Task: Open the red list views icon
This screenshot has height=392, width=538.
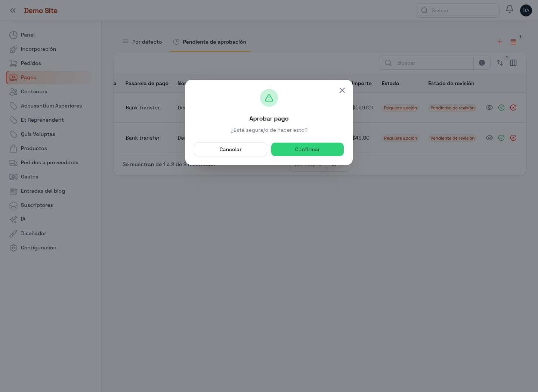Action: pyautogui.click(x=513, y=42)
